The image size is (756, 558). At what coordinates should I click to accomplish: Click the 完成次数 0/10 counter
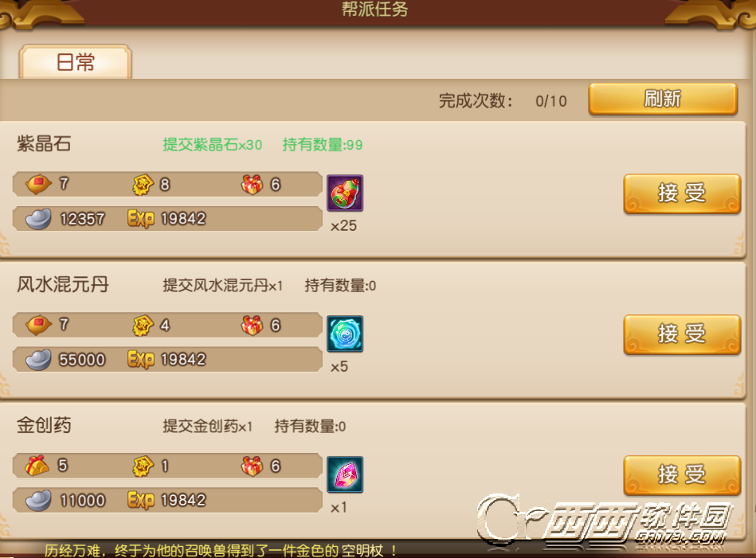coord(503,101)
